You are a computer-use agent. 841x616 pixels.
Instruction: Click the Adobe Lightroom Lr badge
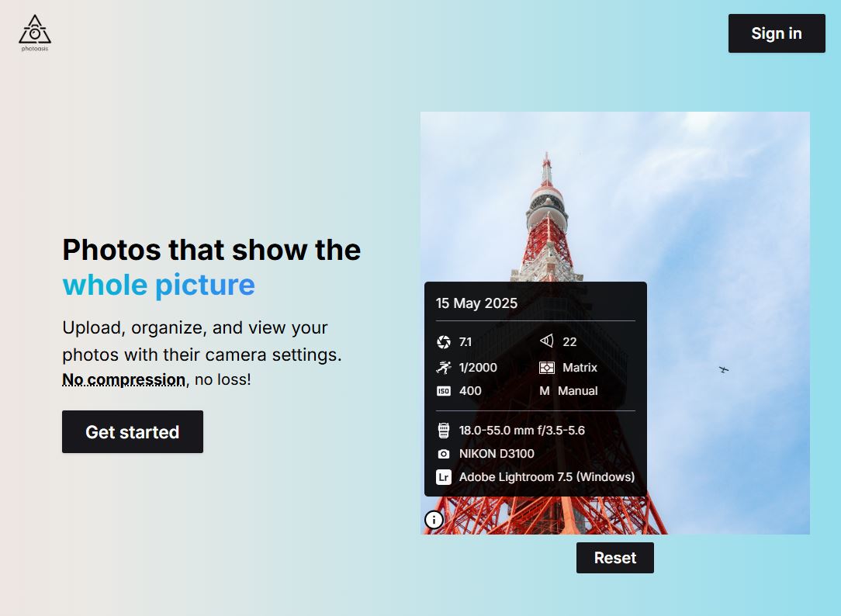click(x=443, y=477)
